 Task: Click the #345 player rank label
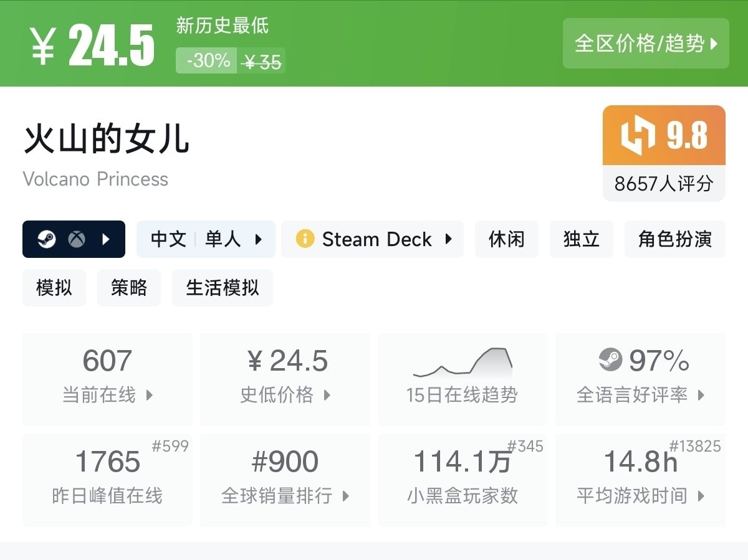525,446
